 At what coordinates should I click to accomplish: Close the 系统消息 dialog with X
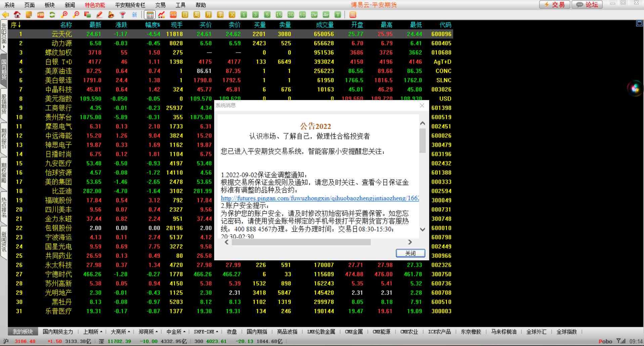(x=422, y=105)
